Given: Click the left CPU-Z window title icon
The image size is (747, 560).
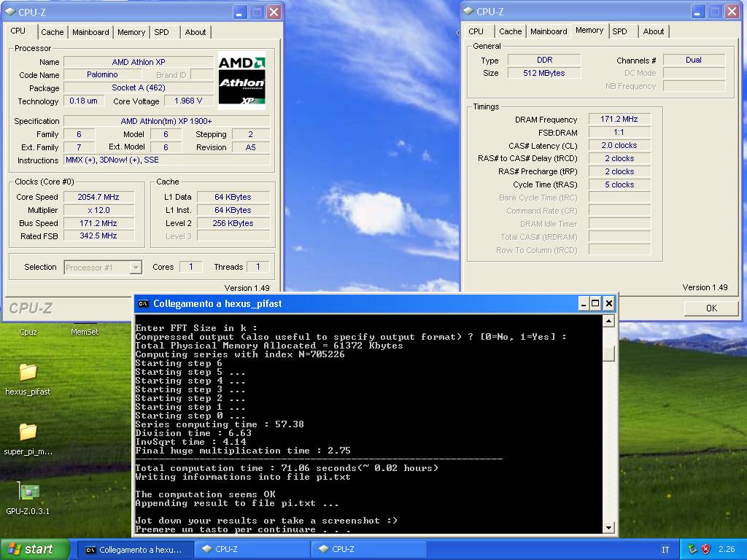Looking at the screenshot, I should coord(9,12).
